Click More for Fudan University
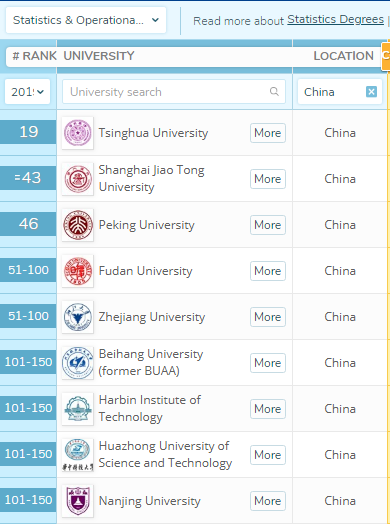Image resolution: width=390 pixels, height=524 pixels. 268,271
